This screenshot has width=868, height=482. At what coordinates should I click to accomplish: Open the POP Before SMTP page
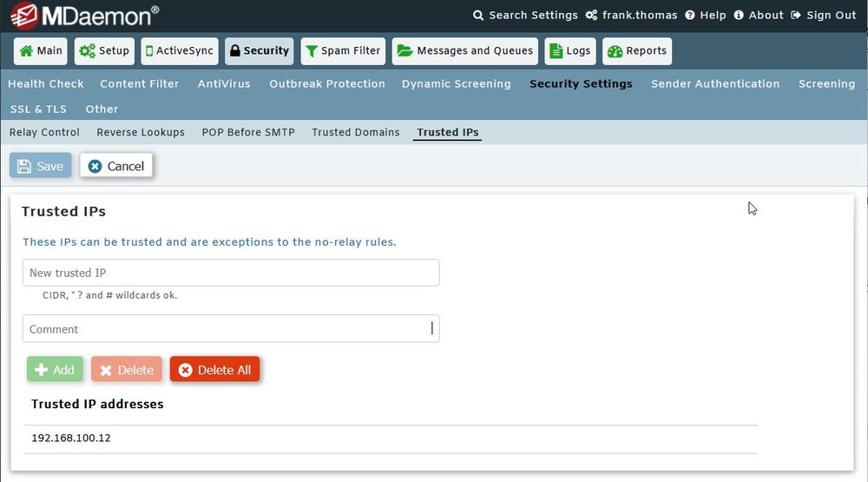[x=248, y=132]
